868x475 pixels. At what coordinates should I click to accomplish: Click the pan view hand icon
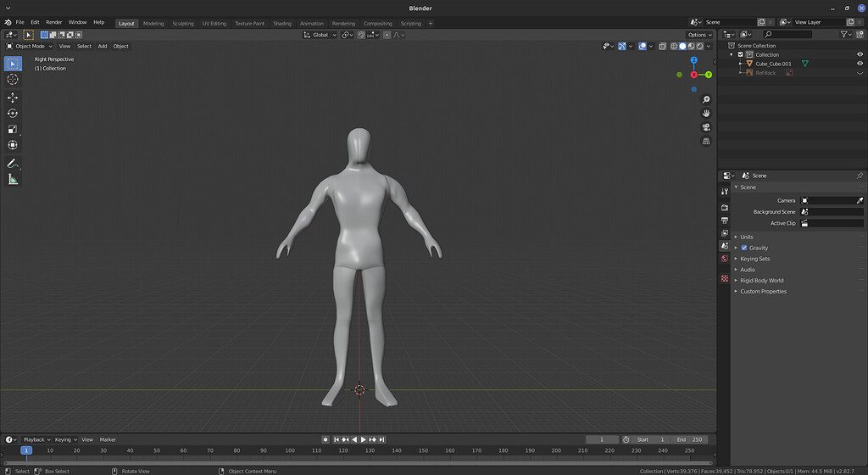706,113
